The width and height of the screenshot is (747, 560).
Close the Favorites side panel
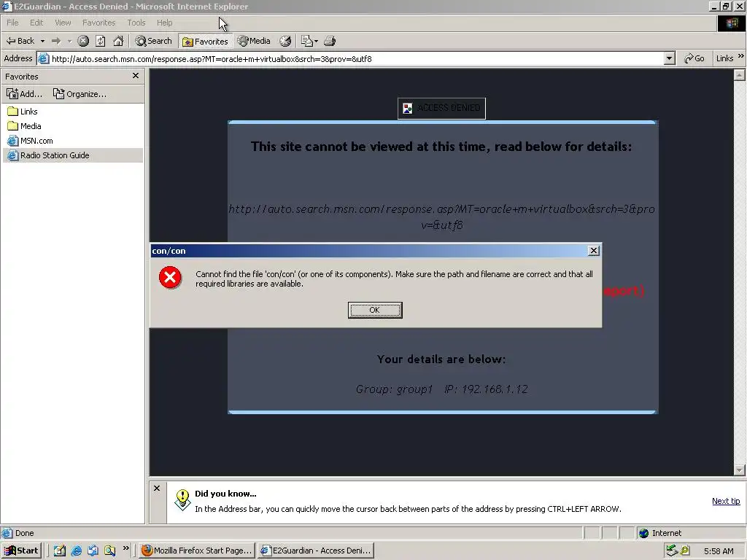point(136,76)
